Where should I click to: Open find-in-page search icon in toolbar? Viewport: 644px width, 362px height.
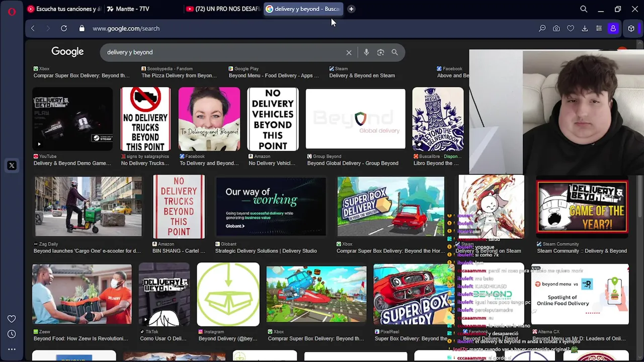pyautogui.click(x=542, y=29)
